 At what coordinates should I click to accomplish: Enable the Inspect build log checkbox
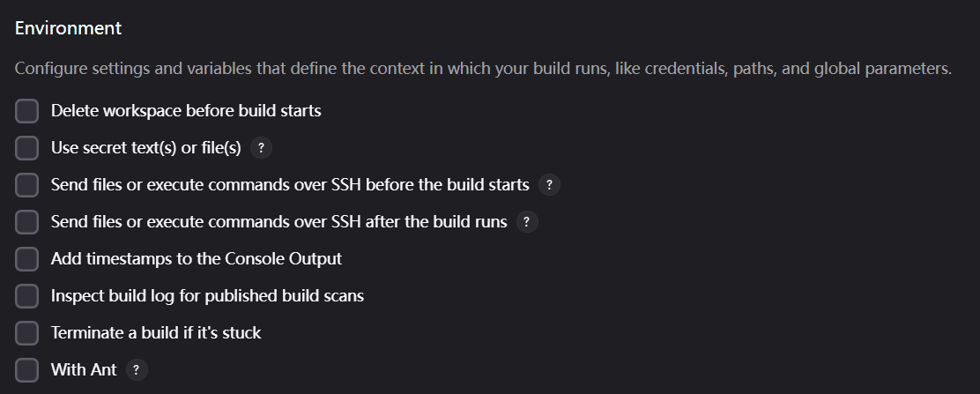pos(27,296)
